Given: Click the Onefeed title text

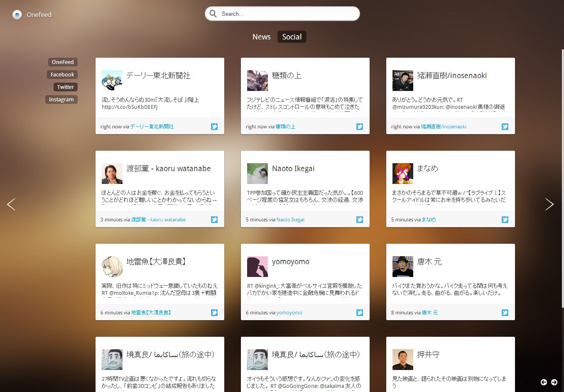Looking at the screenshot, I should [x=39, y=15].
